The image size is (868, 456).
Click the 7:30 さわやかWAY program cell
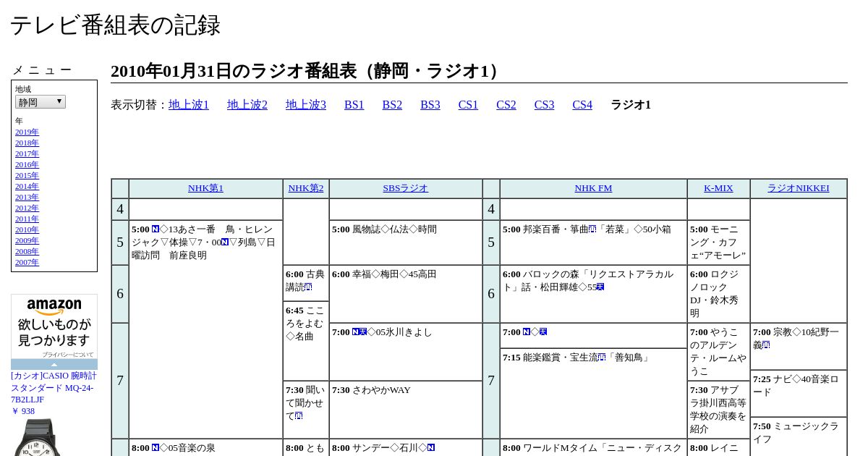click(406, 410)
